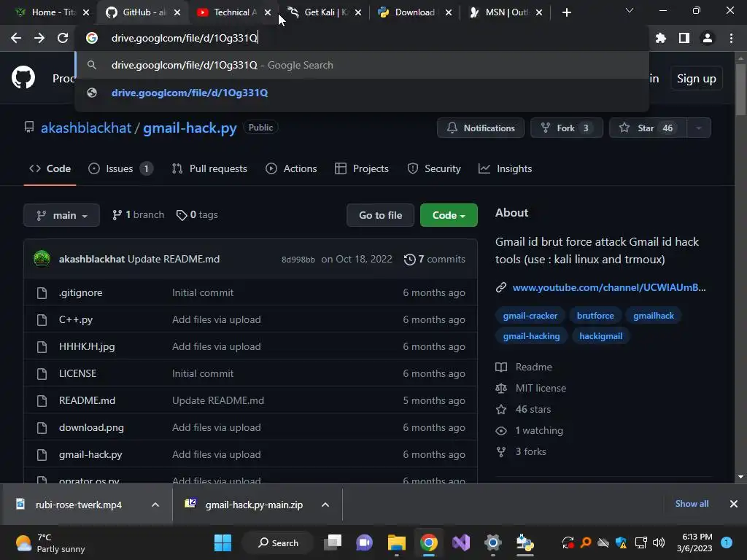
Task: Click the address bar URL field
Action: [x=362, y=38]
